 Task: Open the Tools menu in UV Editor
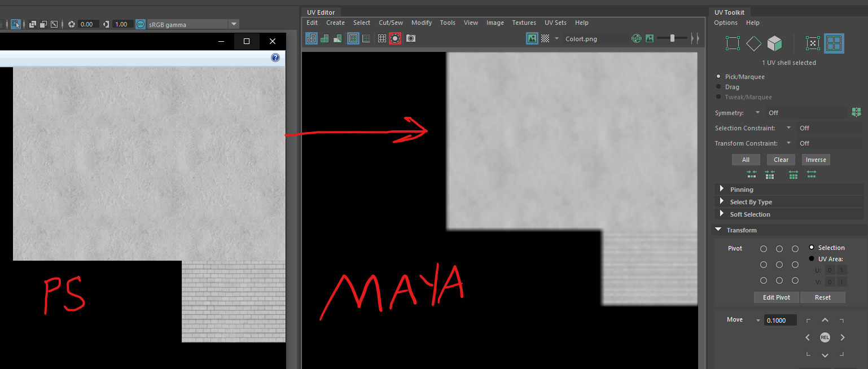tap(448, 23)
